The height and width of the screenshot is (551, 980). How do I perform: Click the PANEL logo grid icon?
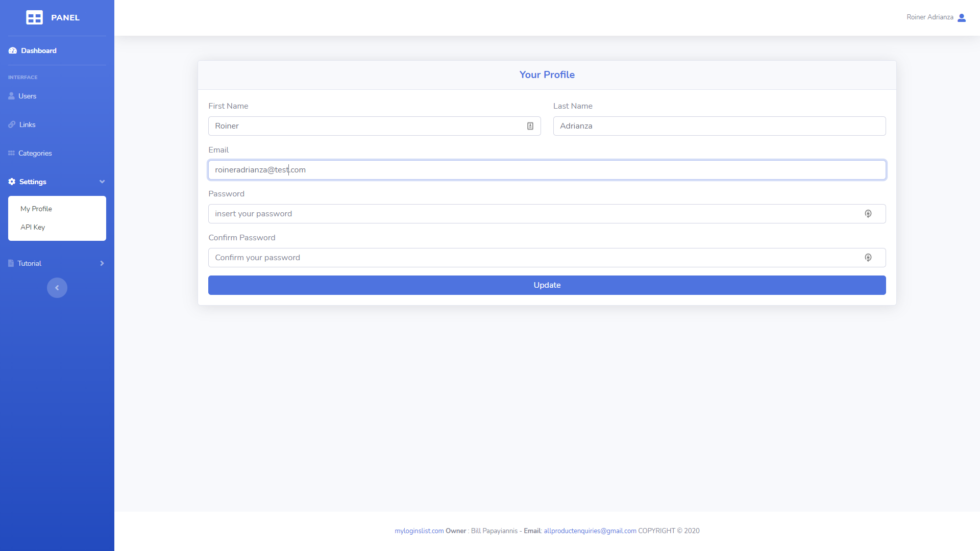[x=34, y=17]
